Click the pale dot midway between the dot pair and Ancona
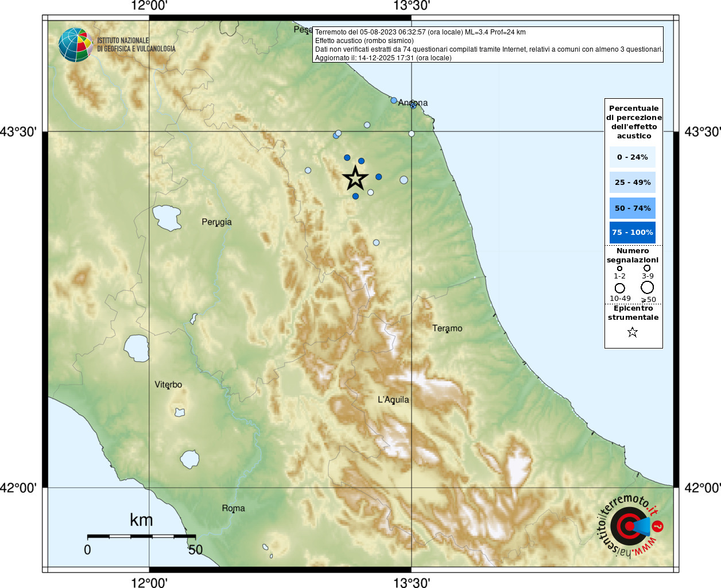721x588 pixels. tap(367, 125)
